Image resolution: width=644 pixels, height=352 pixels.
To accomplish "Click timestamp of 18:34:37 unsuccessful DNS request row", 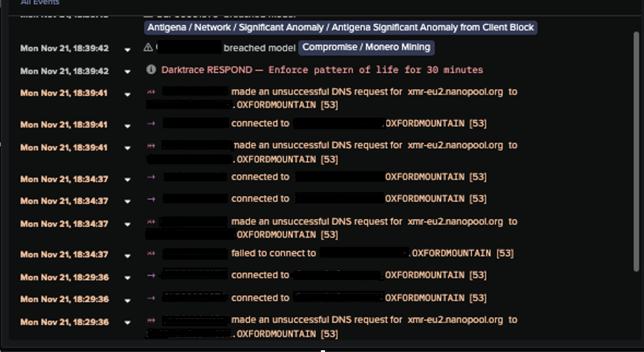I will [x=64, y=224].
